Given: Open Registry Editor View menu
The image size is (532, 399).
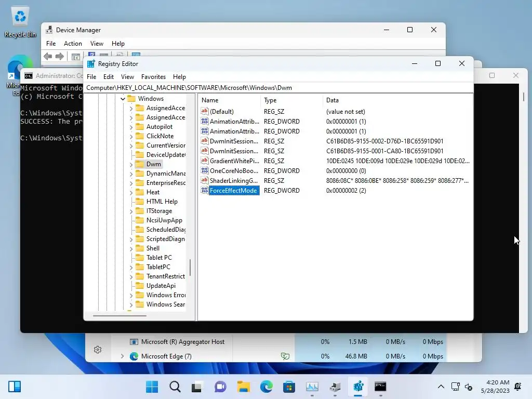Looking at the screenshot, I should click(128, 77).
